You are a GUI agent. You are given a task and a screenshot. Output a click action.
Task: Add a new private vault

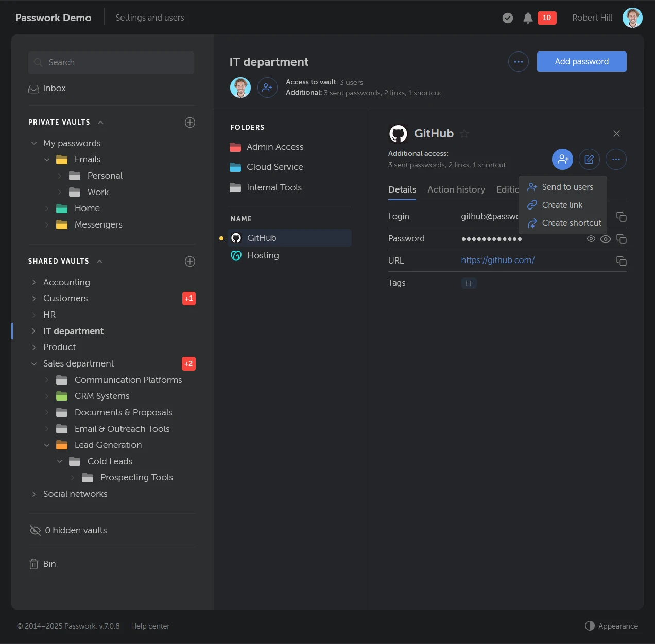tap(190, 123)
